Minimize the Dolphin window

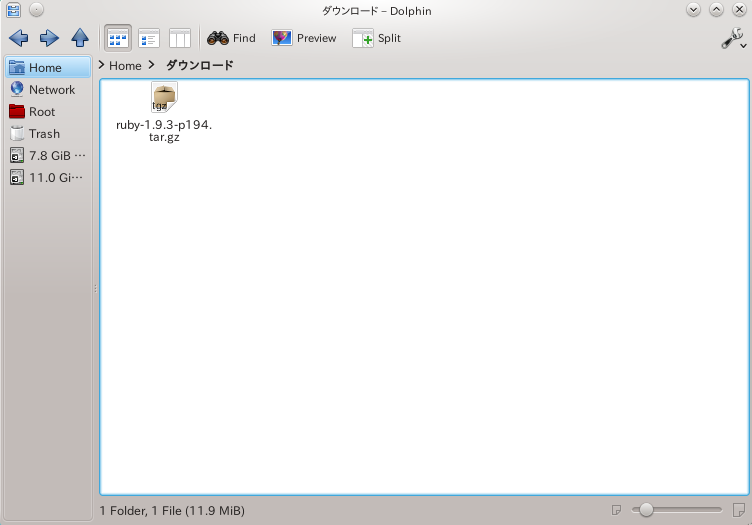pyautogui.click(x=693, y=10)
